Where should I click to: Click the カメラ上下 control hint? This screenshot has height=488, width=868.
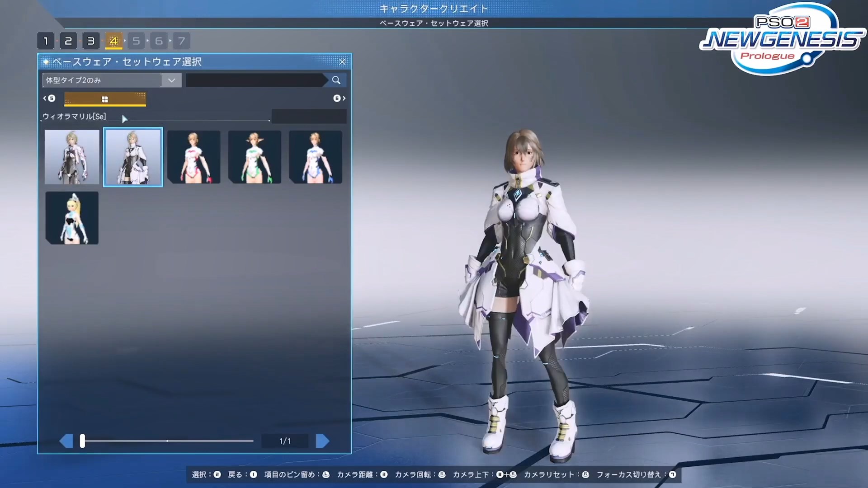tap(485, 474)
